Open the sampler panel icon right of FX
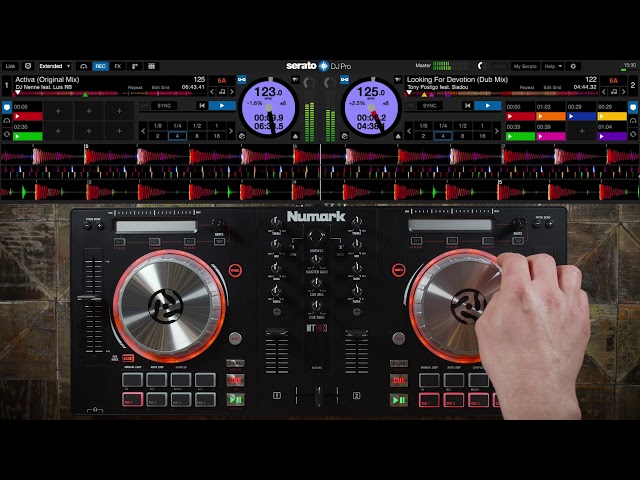Image resolution: width=640 pixels, height=480 pixels. tap(135, 66)
